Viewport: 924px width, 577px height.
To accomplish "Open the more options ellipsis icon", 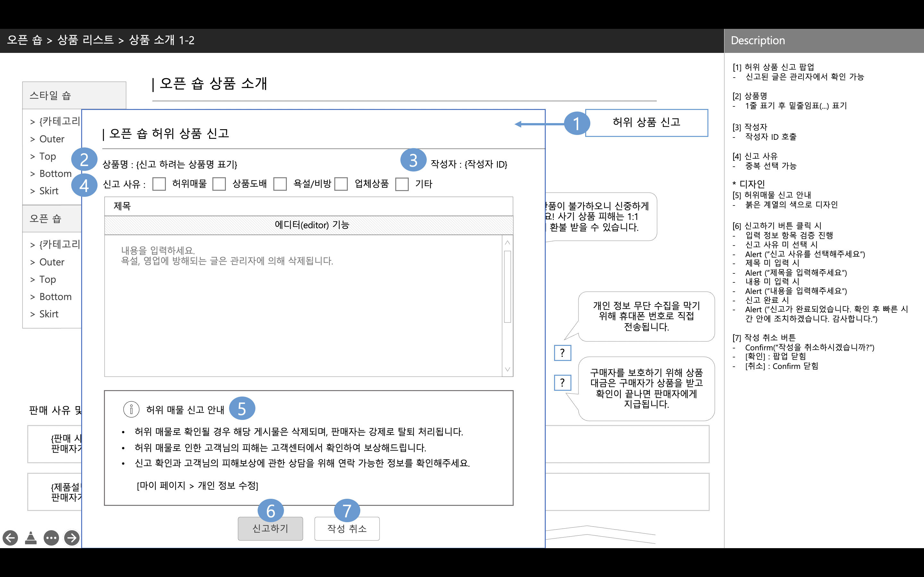I will 51,538.
